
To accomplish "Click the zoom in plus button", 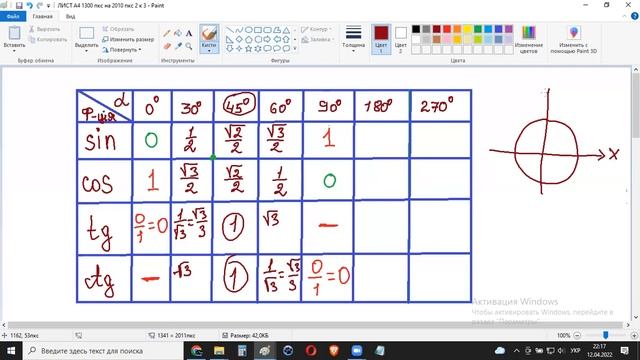I will (634, 336).
